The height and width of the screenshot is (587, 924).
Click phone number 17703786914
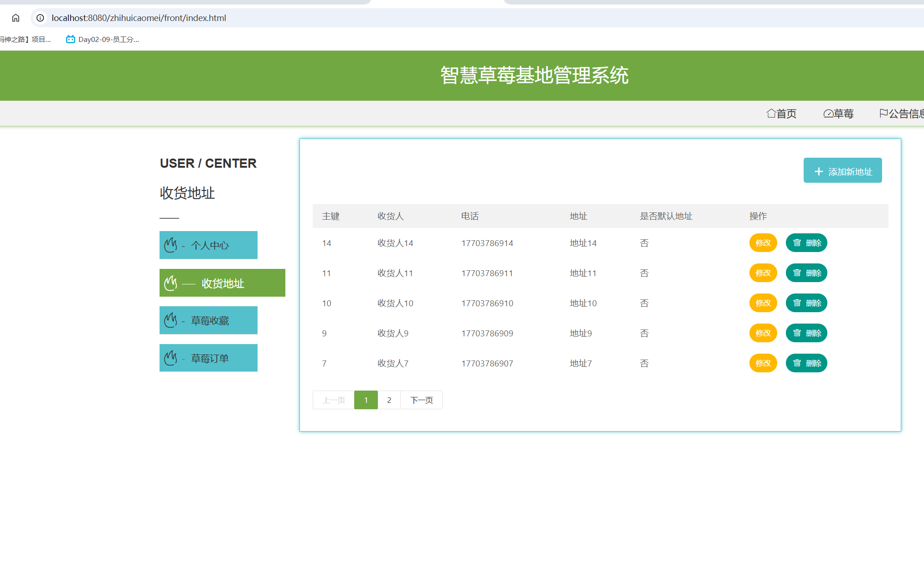coord(487,243)
